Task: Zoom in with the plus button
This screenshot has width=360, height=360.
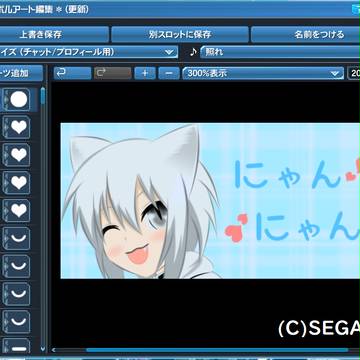Action: pos(145,73)
